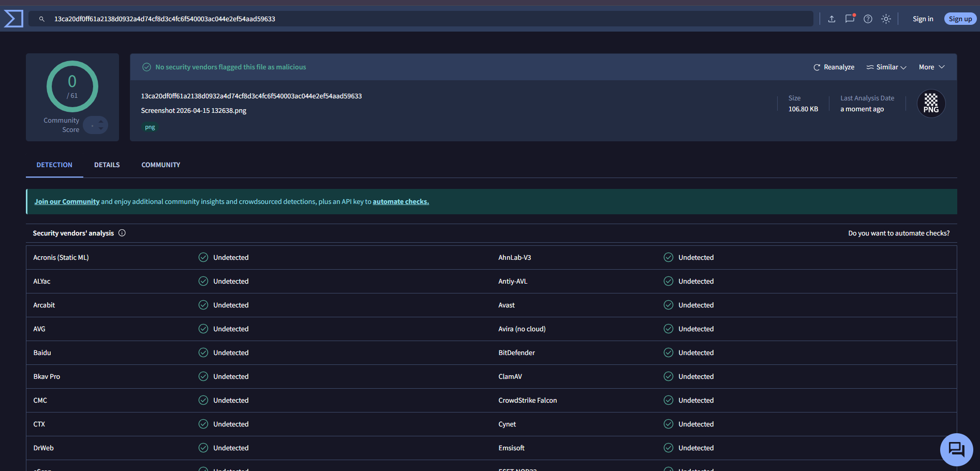Open the help question-mark icon

point(868,19)
